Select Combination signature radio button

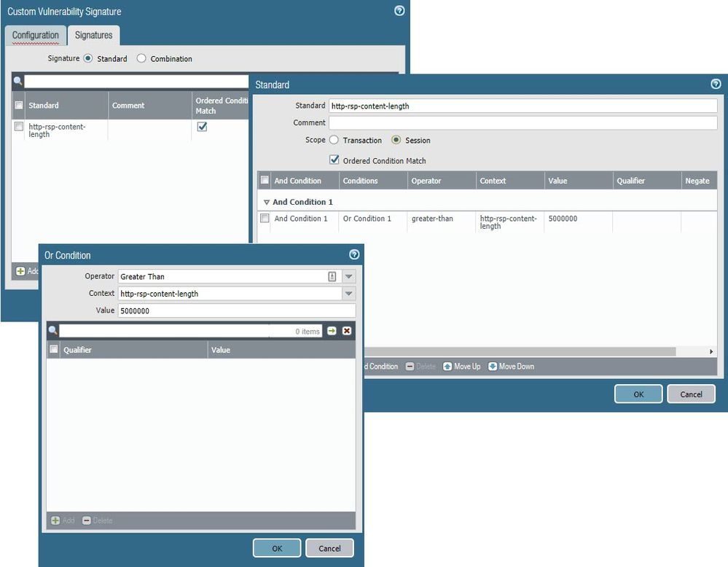(x=141, y=58)
